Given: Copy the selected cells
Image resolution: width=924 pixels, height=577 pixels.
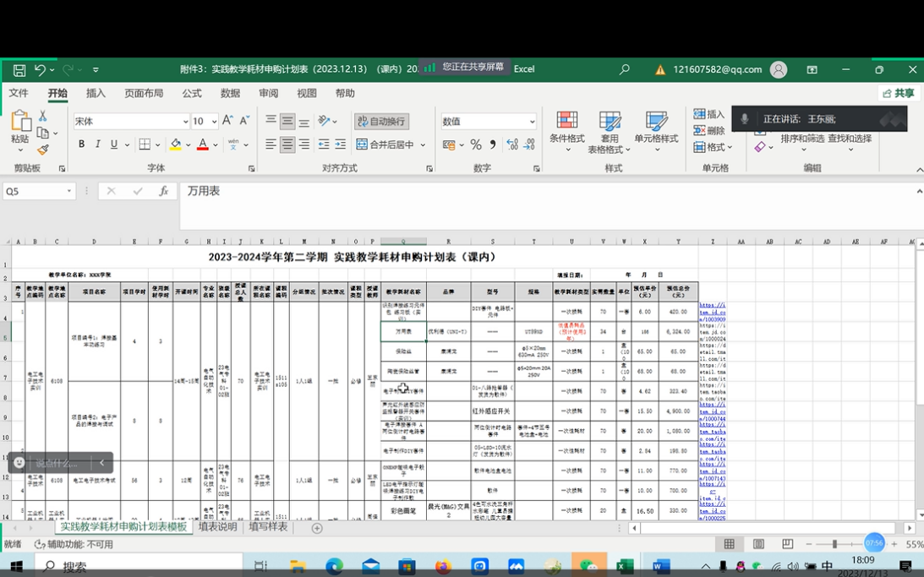Looking at the screenshot, I should tap(42, 133).
